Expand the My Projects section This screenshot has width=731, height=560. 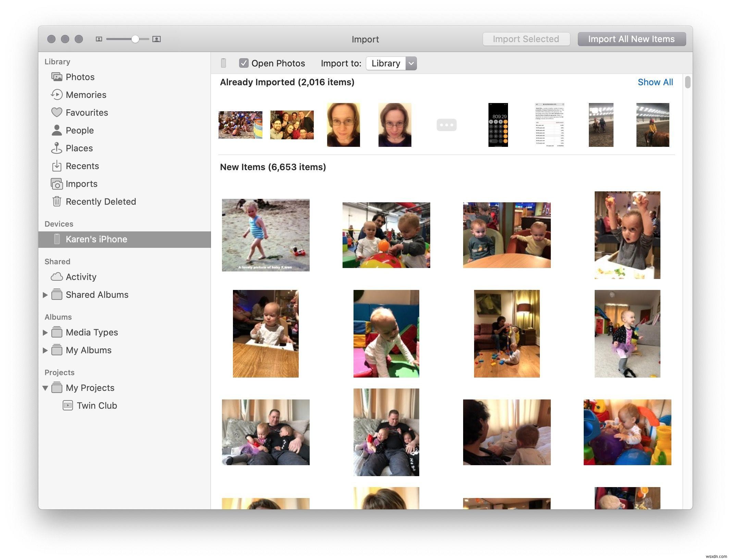47,387
